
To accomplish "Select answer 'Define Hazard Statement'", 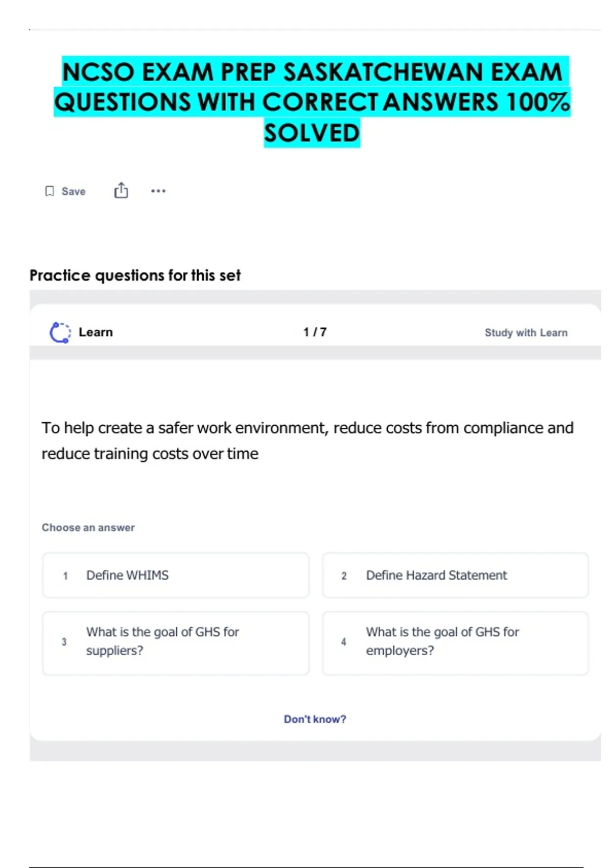I will [455, 575].
